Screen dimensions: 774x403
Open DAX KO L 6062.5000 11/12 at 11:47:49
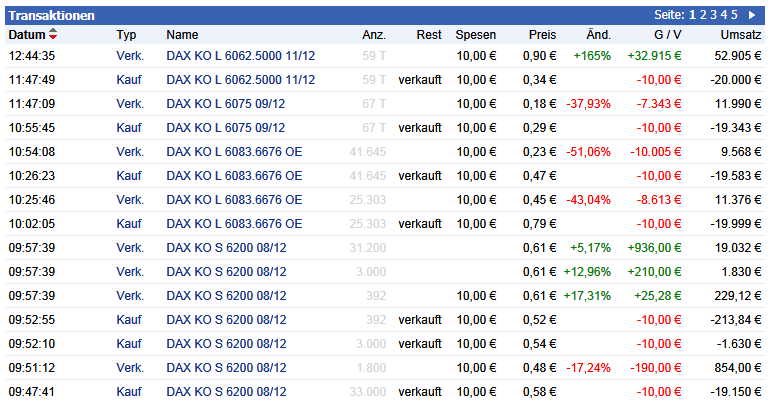click(x=240, y=80)
